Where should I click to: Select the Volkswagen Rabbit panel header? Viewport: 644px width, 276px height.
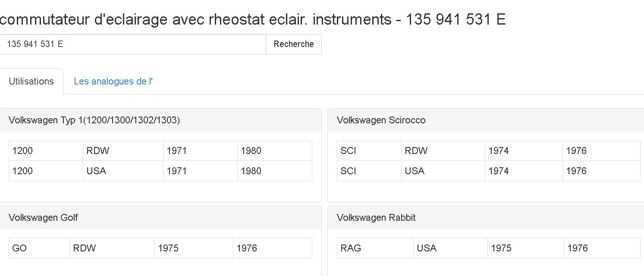coord(486,217)
